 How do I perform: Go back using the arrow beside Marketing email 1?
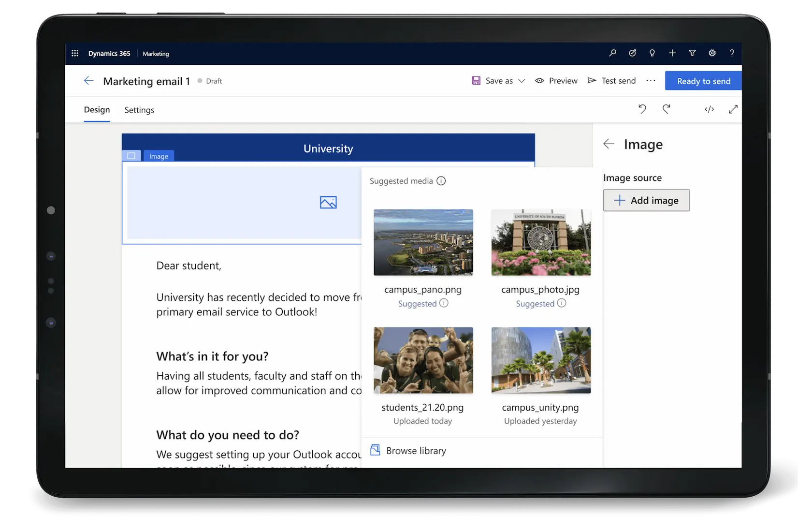click(x=88, y=81)
